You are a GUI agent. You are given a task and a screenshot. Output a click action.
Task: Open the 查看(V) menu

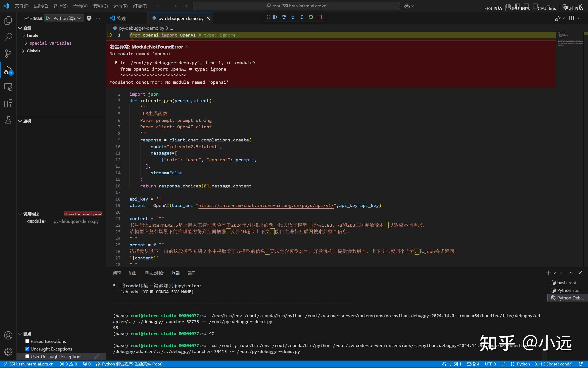click(80, 6)
